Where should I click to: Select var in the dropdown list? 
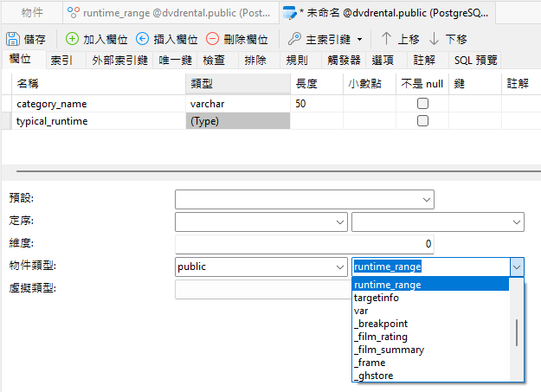tap(430, 311)
